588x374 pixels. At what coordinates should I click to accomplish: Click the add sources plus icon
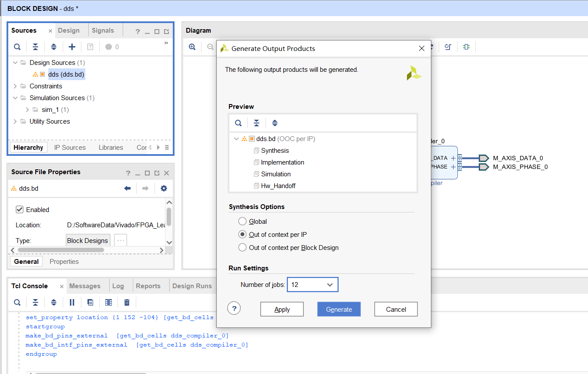72,47
